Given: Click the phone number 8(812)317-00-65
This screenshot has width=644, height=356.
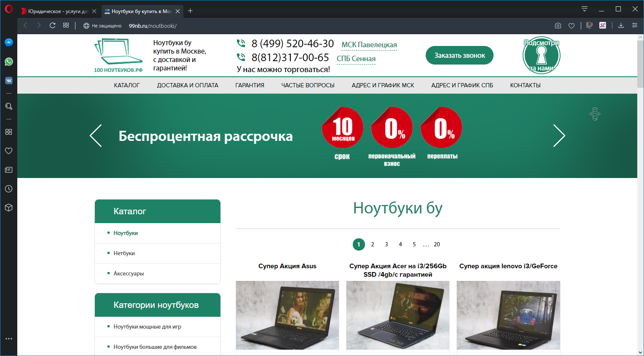Looking at the screenshot, I should (x=290, y=57).
